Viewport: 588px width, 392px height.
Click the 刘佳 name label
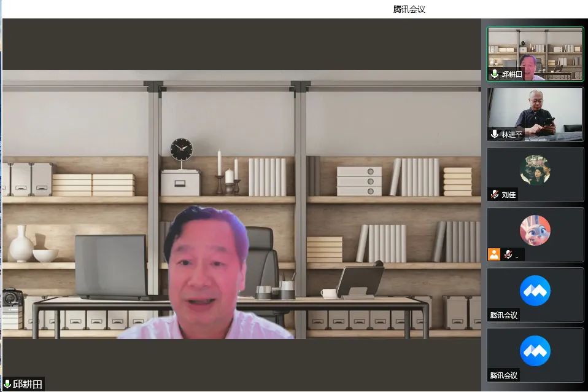tap(509, 194)
